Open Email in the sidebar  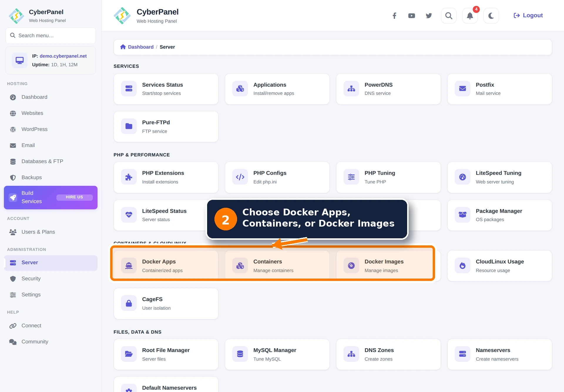click(x=51, y=145)
